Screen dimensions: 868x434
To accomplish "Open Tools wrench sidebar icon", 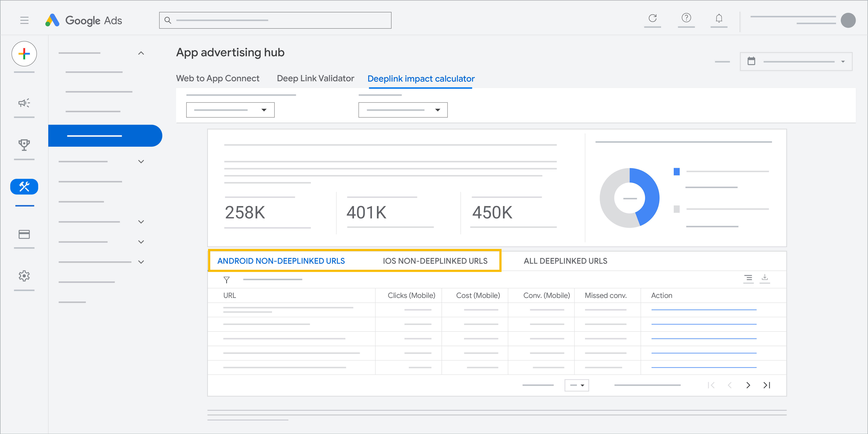I will [24, 186].
